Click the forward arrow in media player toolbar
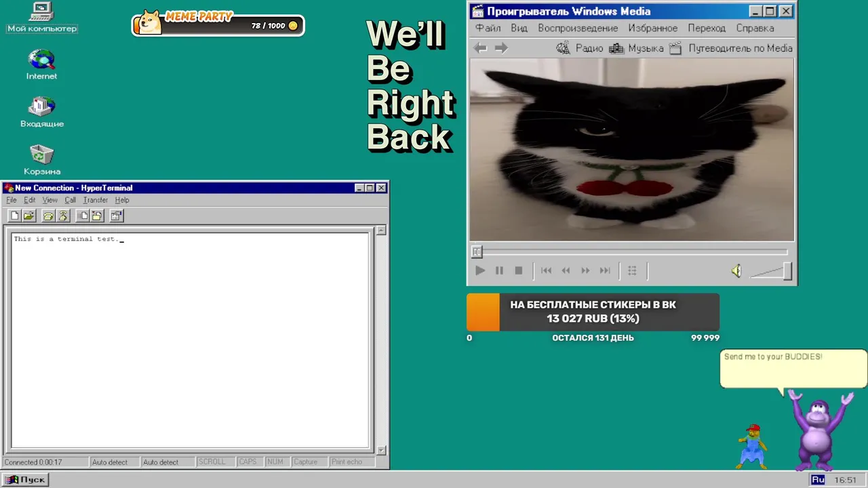The width and height of the screenshot is (868, 488). point(501,48)
